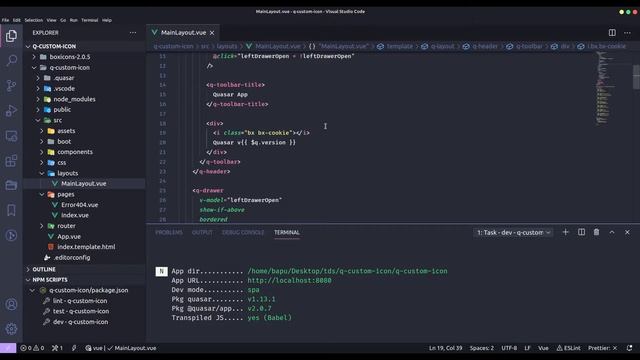The width and height of the screenshot is (640, 360).
Task: Open Error404.vue in the explorer
Action: (80, 205)
